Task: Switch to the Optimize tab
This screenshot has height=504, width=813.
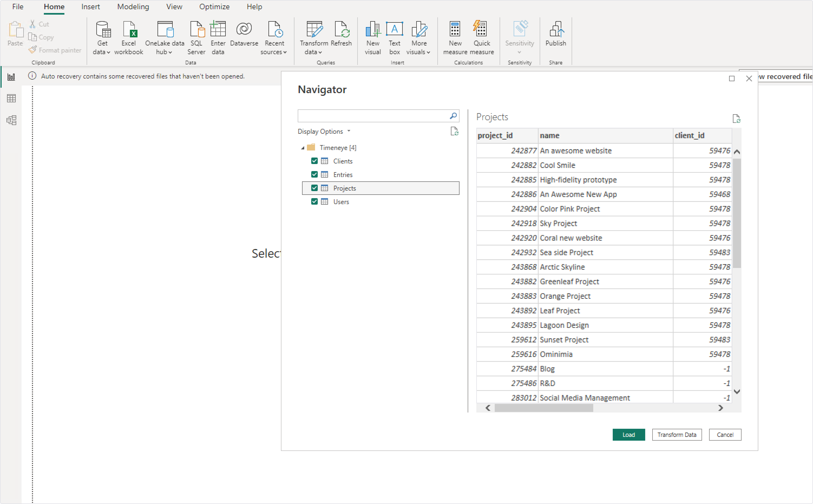Action: point(214,7)
